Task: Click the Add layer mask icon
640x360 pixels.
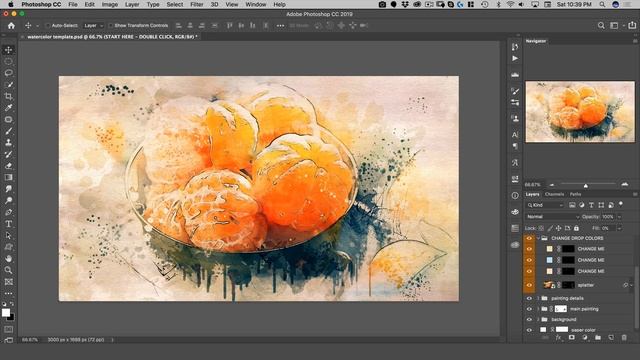Action: click(x=571, y=338)
